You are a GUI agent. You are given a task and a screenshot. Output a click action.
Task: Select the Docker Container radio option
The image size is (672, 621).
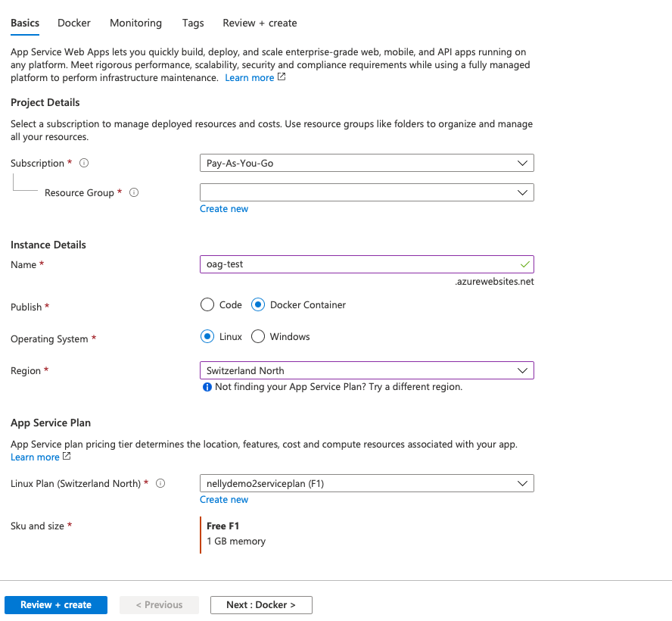click(258, 304)
